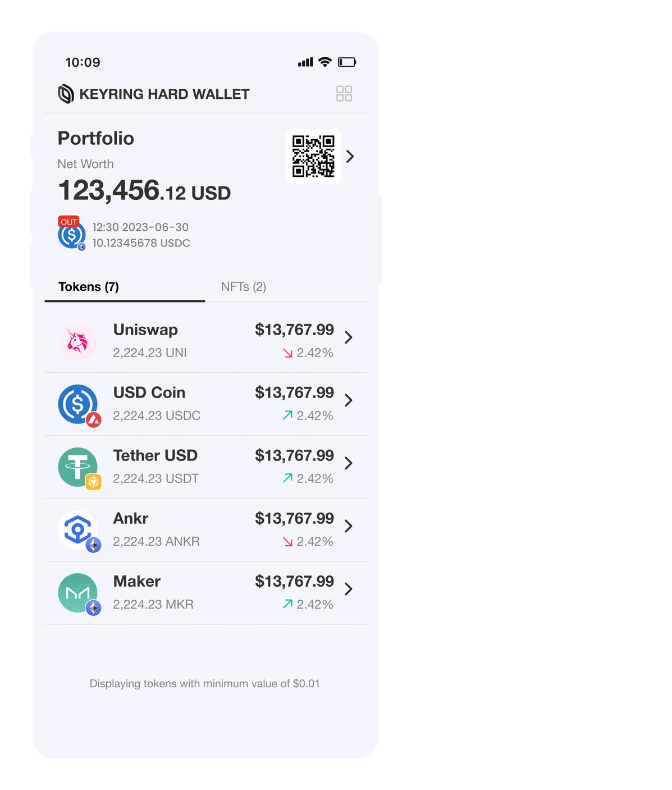
Task: Tap the 123,456.12 USD net worth
Action: coord(144,191)
